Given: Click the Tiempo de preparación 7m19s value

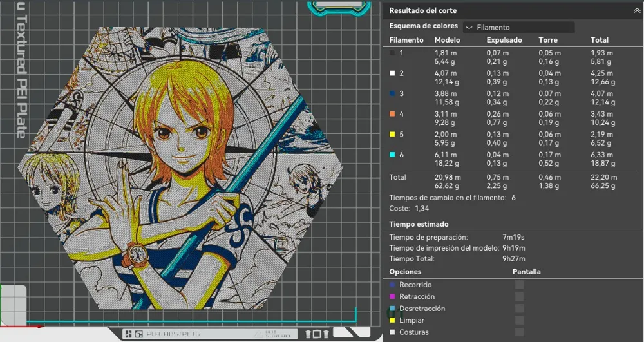Looking at the screenshot, I should coord(513,237).
